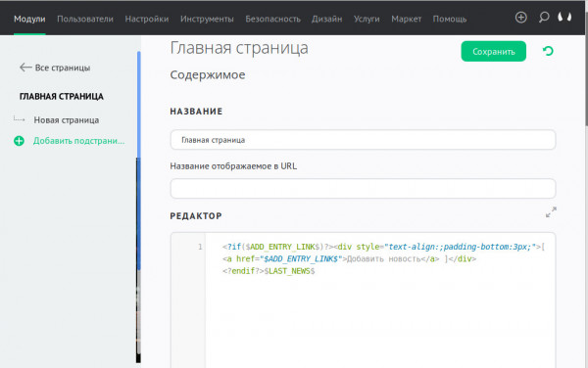Open the Пользователи menu
The height and width of the screenshot is (368, 588).
pyautogui.click(x=85, y=19)
